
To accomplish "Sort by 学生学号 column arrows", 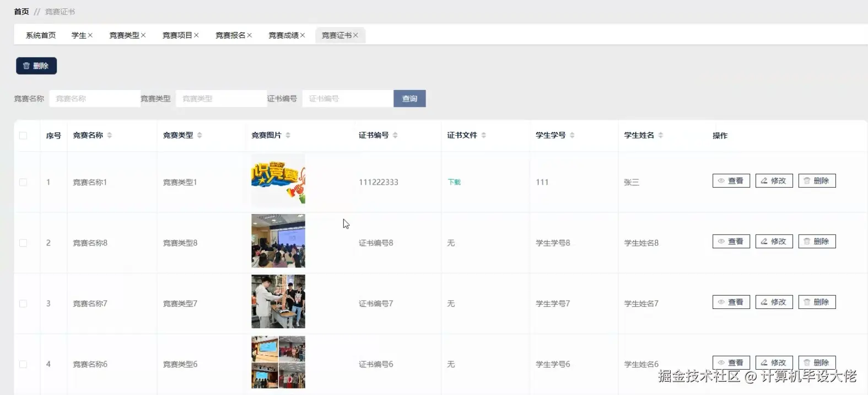I will 572,135.
